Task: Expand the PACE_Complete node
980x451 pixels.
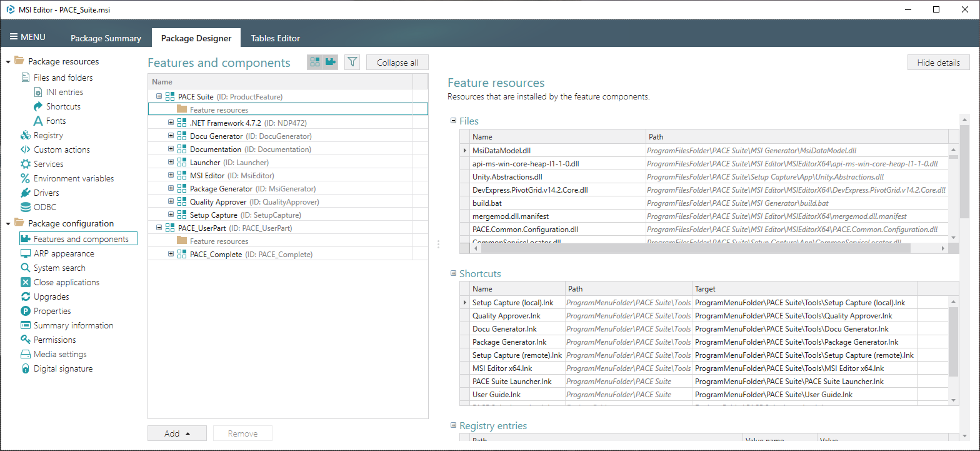Action: click(x=171, y=254)
